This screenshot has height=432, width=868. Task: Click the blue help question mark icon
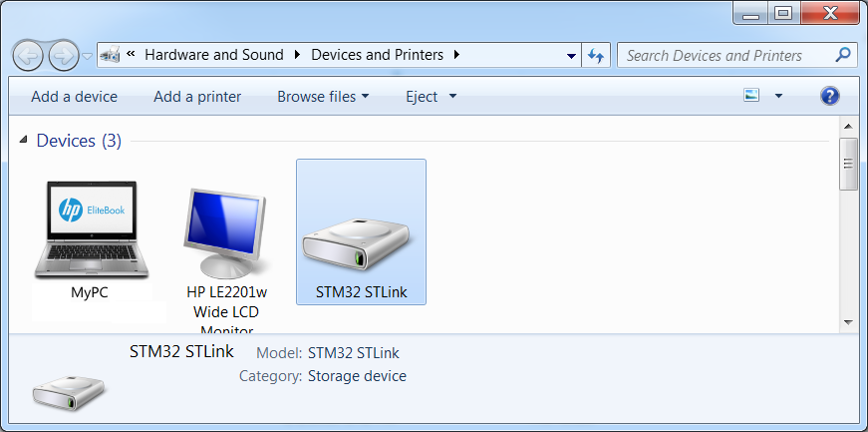pos(829,97)
